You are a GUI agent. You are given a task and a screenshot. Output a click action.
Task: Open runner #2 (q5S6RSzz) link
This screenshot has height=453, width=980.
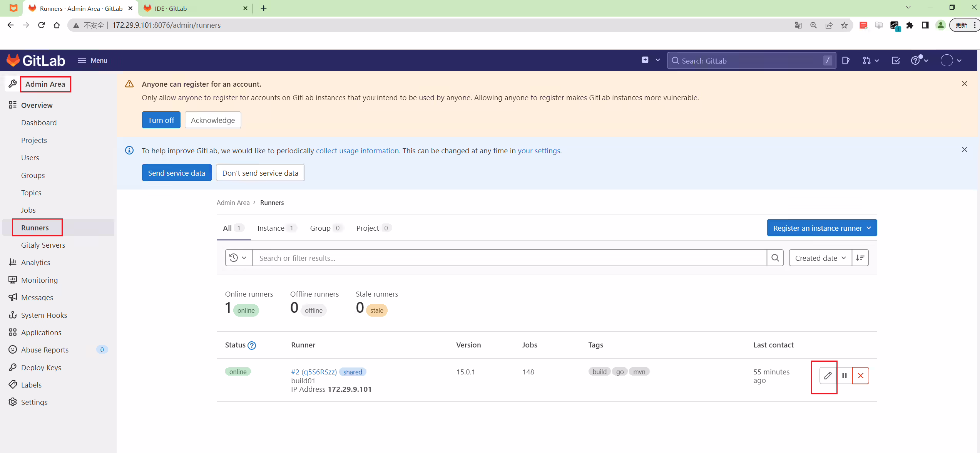tap(314, 372)
